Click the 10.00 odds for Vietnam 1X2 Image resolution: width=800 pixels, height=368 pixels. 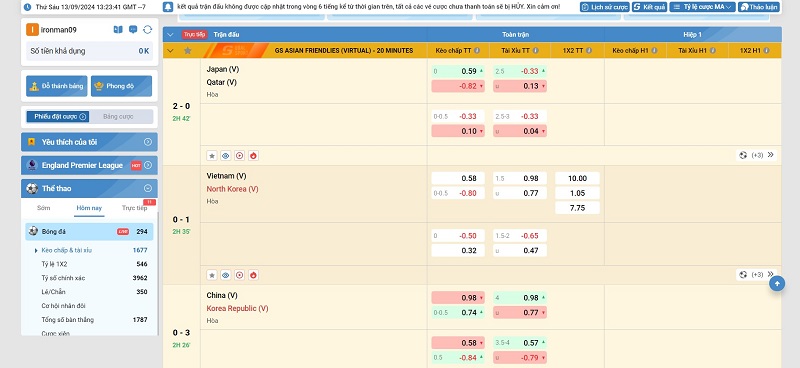577,178
